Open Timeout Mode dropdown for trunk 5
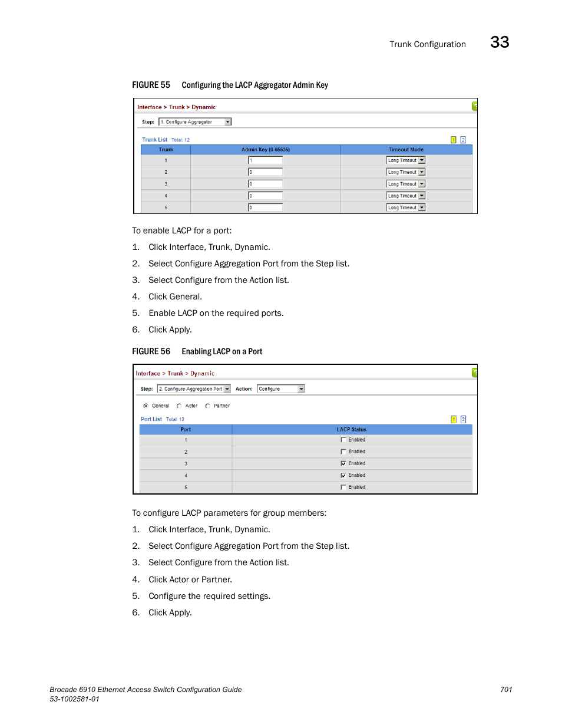 (406, 207)
